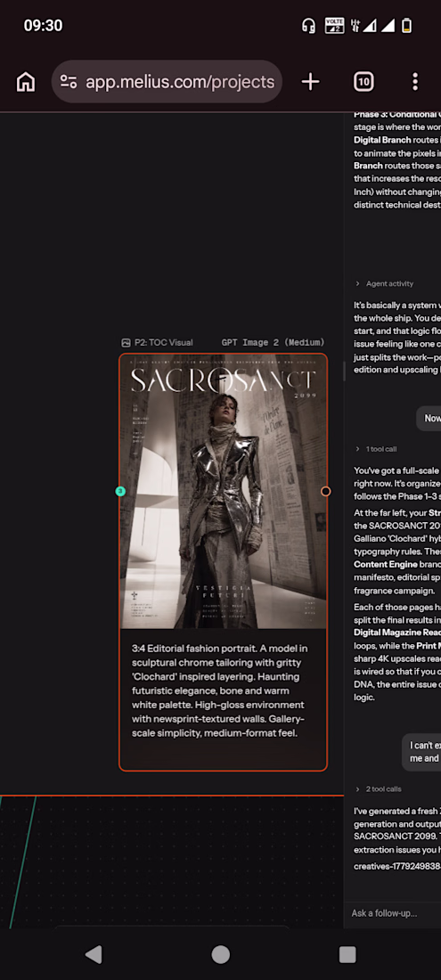Tap the app.melius.com/projects address bar
The width and height of the screenshot is (441, 980).
[167, 82]
